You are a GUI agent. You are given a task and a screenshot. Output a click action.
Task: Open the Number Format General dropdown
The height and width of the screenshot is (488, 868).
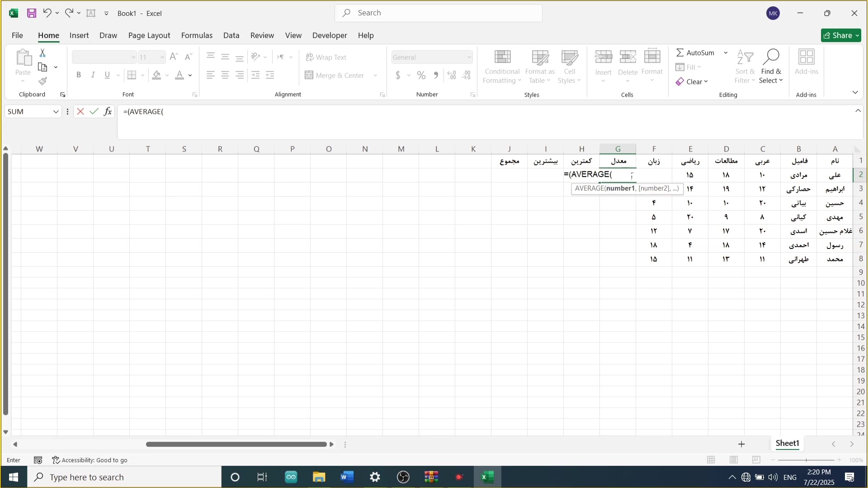(x=469, y=57)
